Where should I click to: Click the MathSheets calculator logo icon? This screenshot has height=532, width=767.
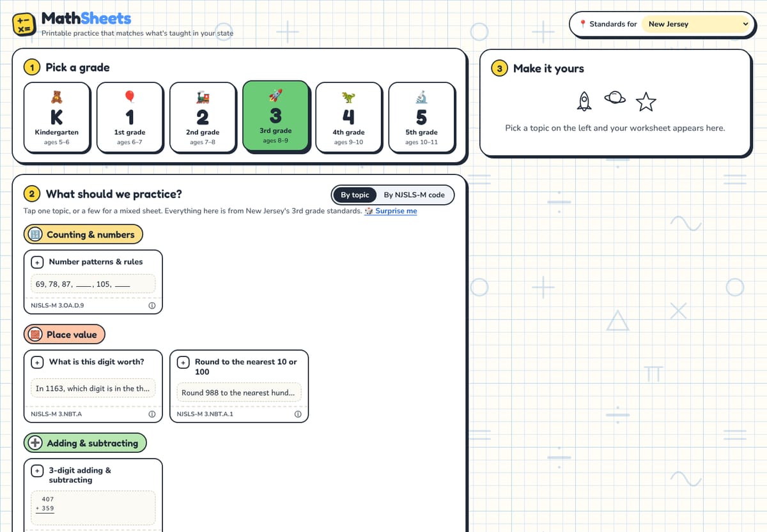click(24, 24)
